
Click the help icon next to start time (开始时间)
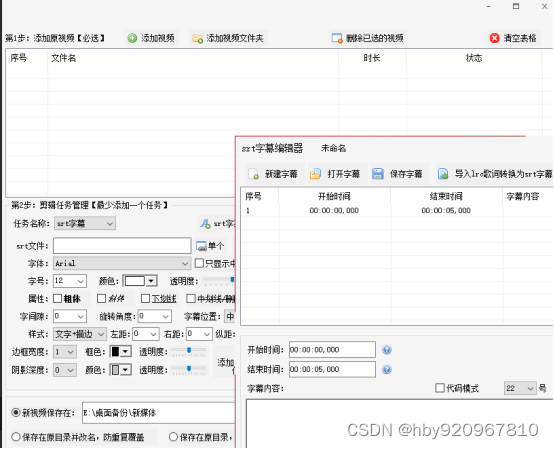pyautogui.click(x=387, y=350)
